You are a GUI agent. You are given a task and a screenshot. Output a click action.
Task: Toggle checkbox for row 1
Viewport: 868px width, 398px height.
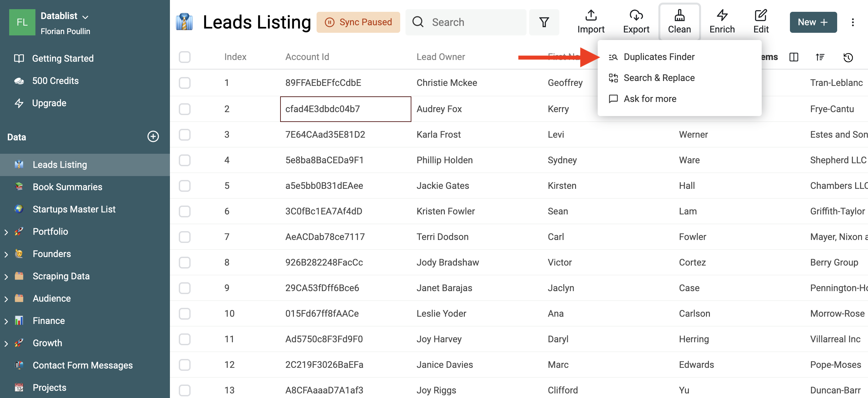tap(184, 83)
